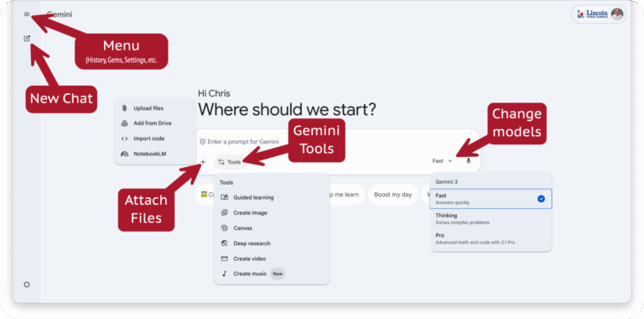
Task: Select Deep research tool
Action: [272, 243]
